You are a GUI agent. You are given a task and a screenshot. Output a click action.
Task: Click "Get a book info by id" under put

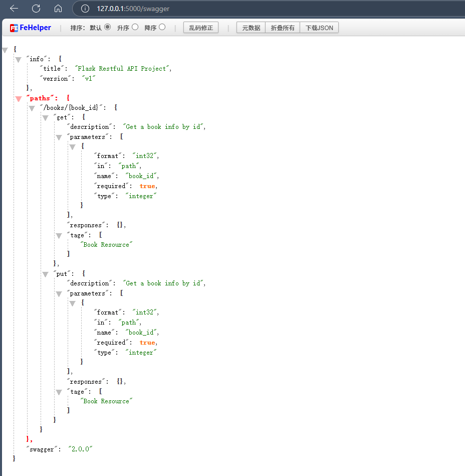click(x=163, y=283)
